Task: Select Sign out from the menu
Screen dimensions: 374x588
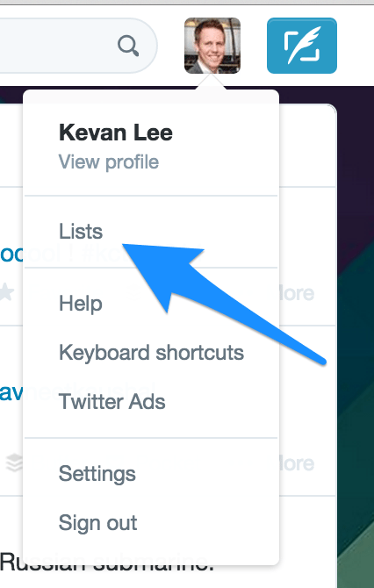Action: 98,523
